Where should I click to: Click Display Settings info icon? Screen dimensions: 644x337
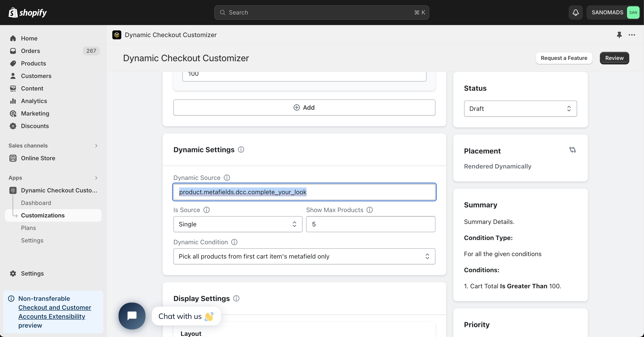pyautogui.click(x=236, y=298)
